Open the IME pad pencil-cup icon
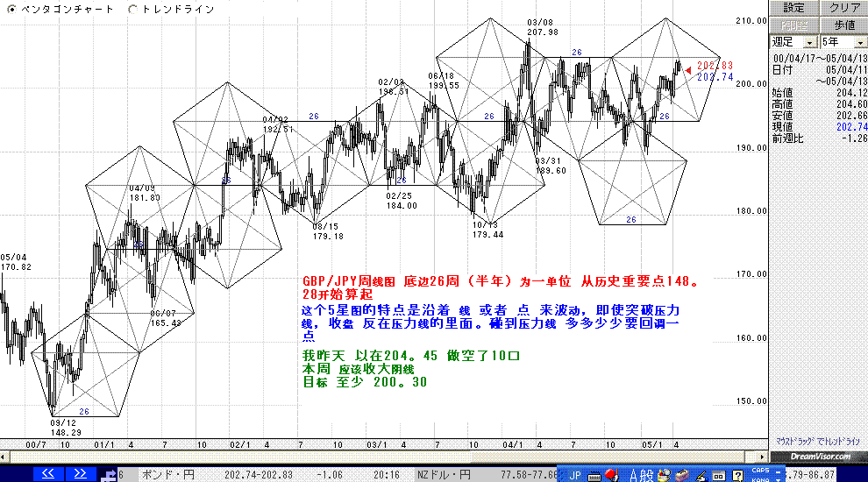This screenshot has height=482, width=868. [x=665, y=475]
